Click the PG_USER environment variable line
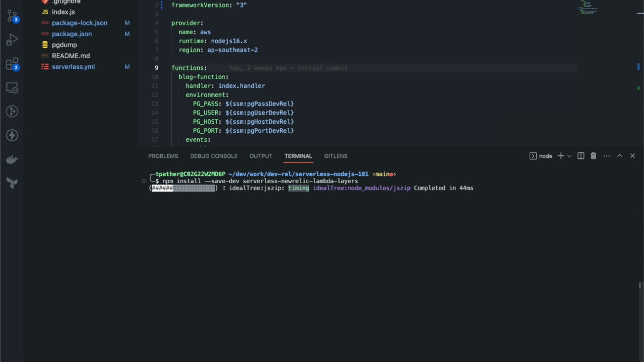644x362 pixels. click(x=243, y=113)
